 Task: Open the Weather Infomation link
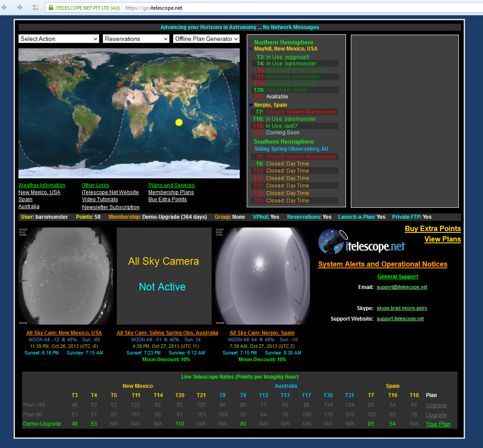tap(42, 185)
